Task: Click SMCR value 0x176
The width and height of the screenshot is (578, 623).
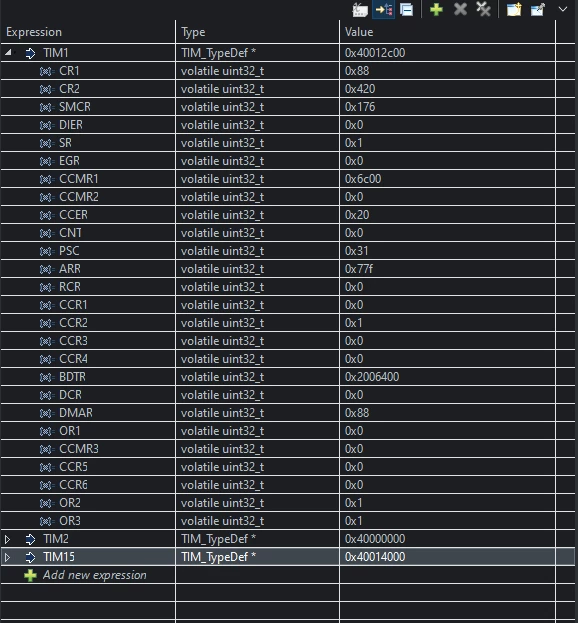Action: click(x=360, y=106)
